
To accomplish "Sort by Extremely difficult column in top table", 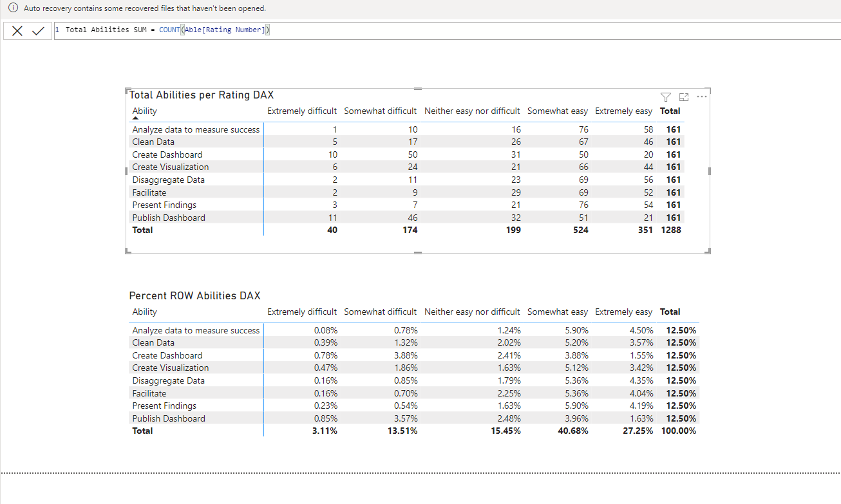I will [x=302, y=111].
